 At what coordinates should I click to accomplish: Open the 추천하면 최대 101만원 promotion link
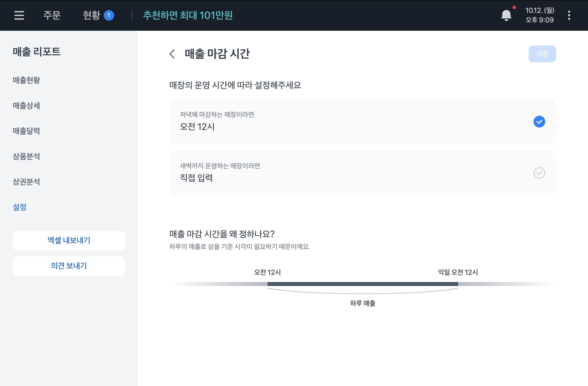(x=188, y=15)
